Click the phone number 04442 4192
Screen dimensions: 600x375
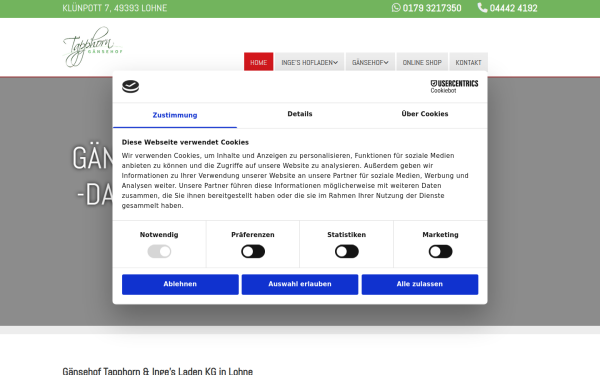click(x=514, y=8)
